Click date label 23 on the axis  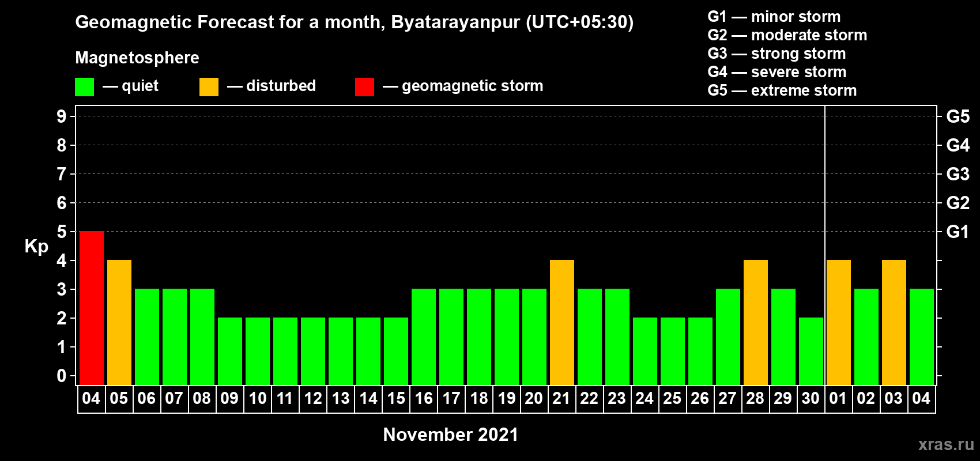point(617,399)
